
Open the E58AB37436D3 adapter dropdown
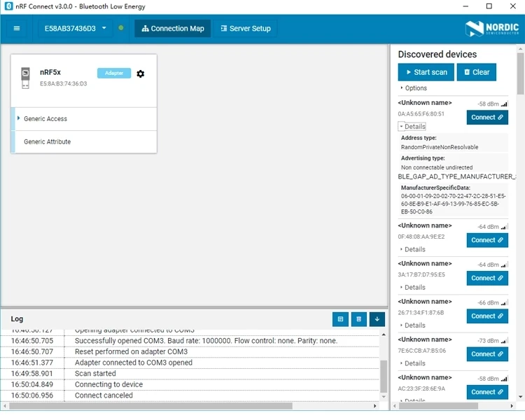[x=75, y=29]
